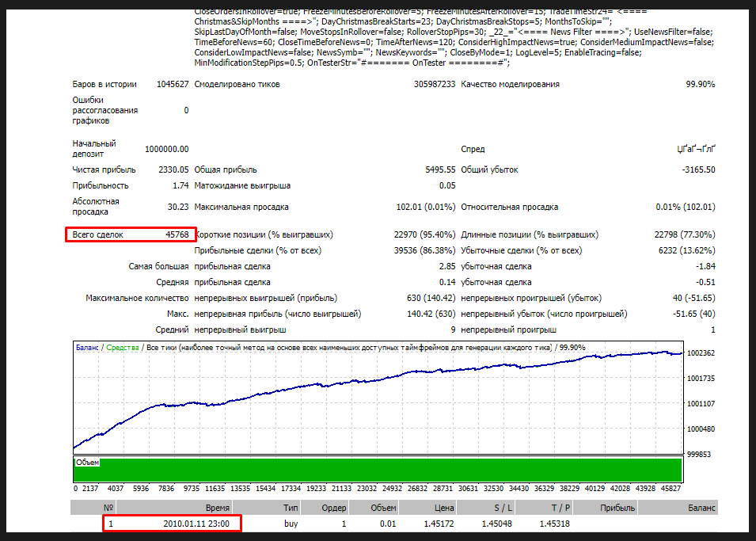756x541 pixels.
Task: Select consecutive losses value 40 (-51.65)
Action: [x=694, y=299]
